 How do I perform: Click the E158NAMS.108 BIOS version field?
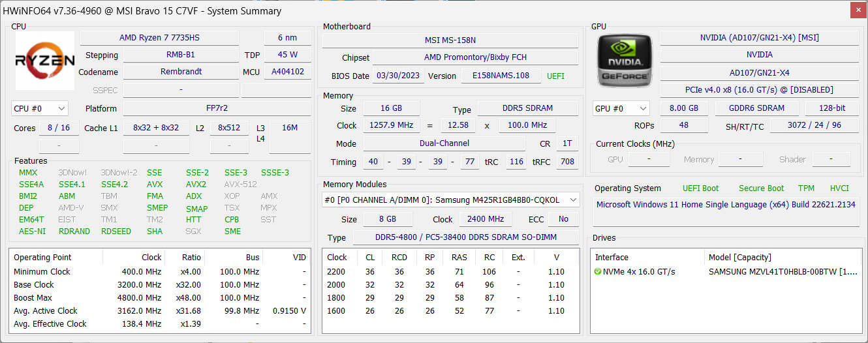click(501, 76)
